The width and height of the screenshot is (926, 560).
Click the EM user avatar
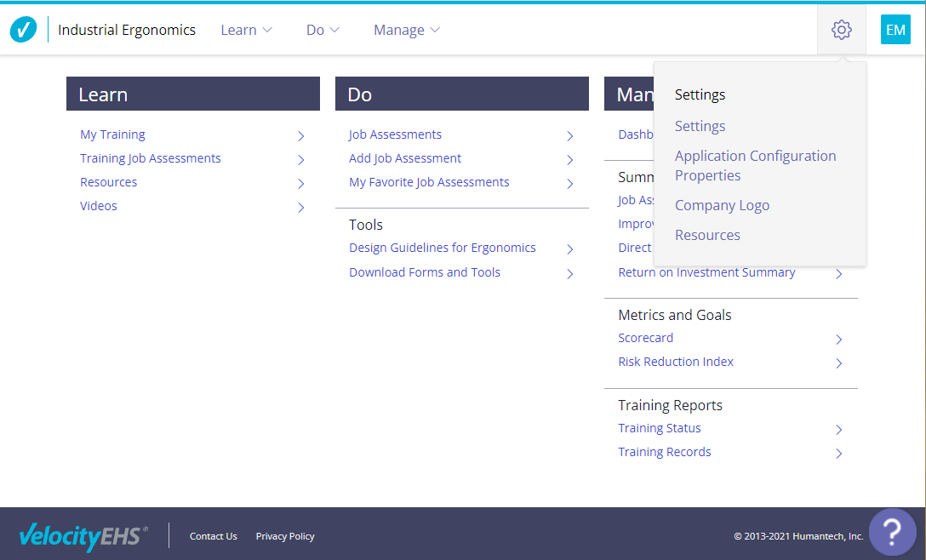pos(895,30)
